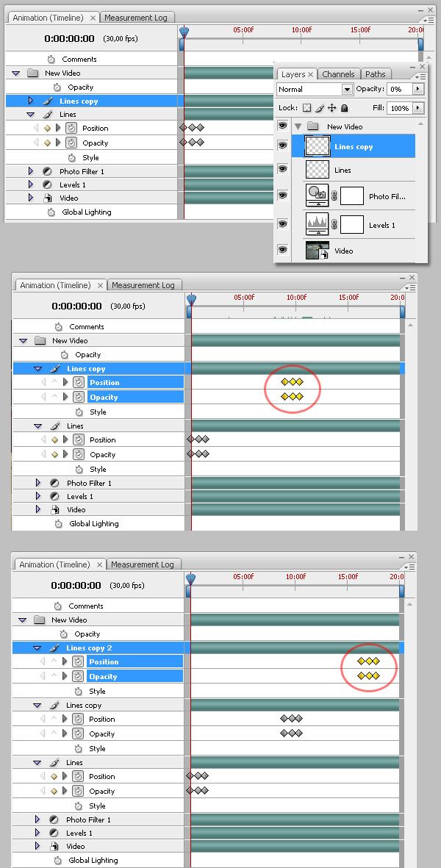This screenshot has width=441, height=868.
Task: Toggle Comments stopwatch in middle timeline panel
Action: click(59, 326)
